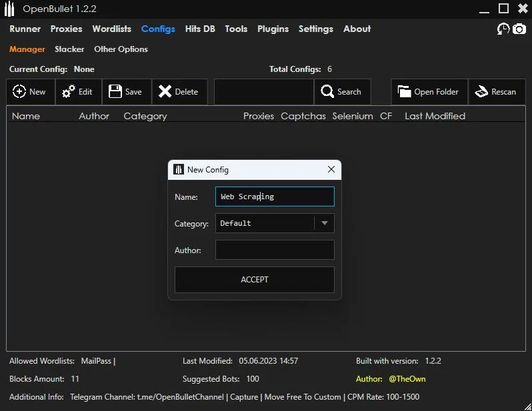Screen dimensions: 532x411
Task: Click the MailPass allowed wordlist text
Action: tap(96, 361)
